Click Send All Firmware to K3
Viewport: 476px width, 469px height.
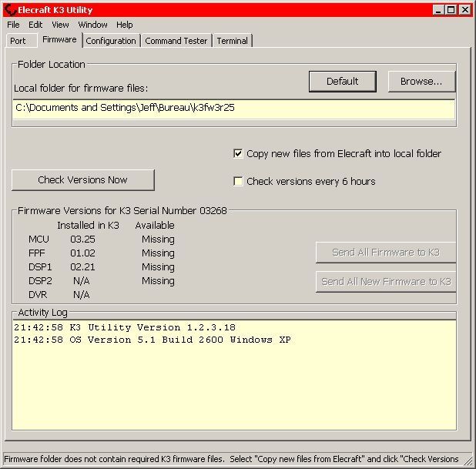pyautogui.click(x=386, y=253)
